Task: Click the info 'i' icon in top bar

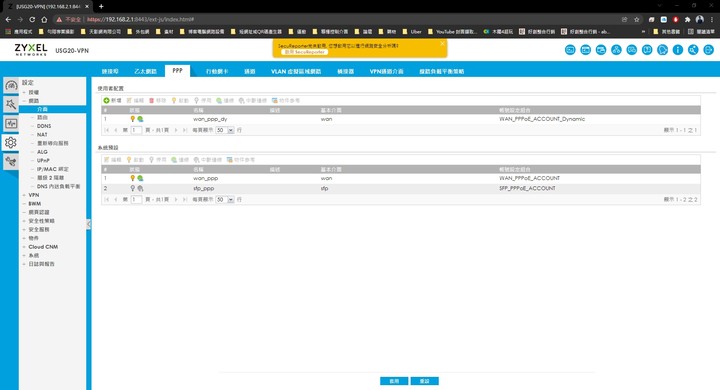Action: coord(678,50)
